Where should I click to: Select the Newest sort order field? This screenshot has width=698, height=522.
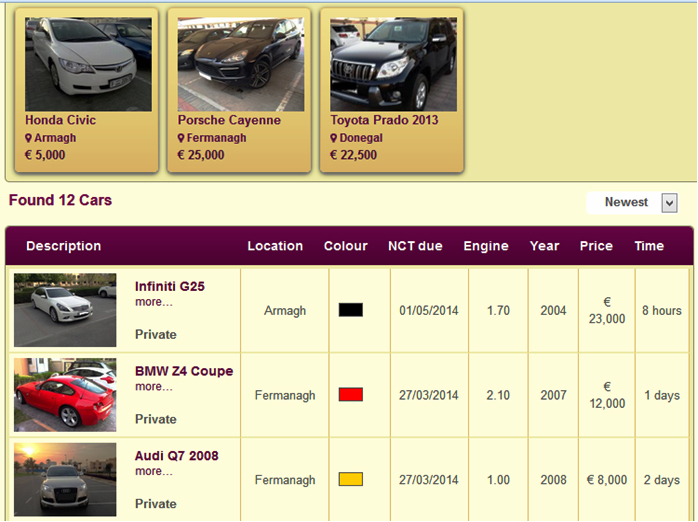click(626, 203)
